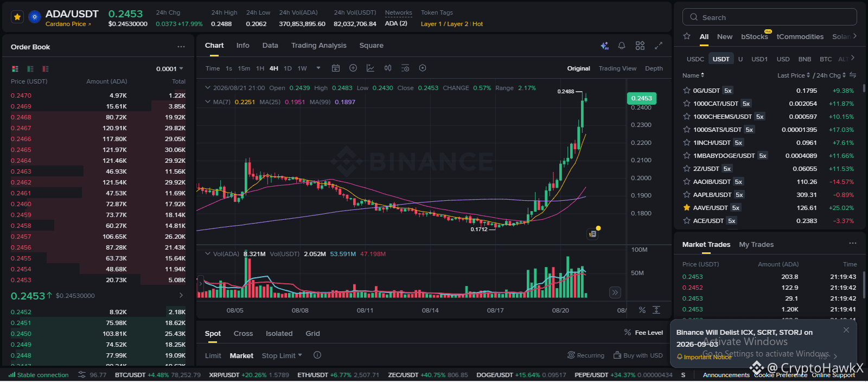Collapse the MA indicator legend row

[x=207, y=101]
